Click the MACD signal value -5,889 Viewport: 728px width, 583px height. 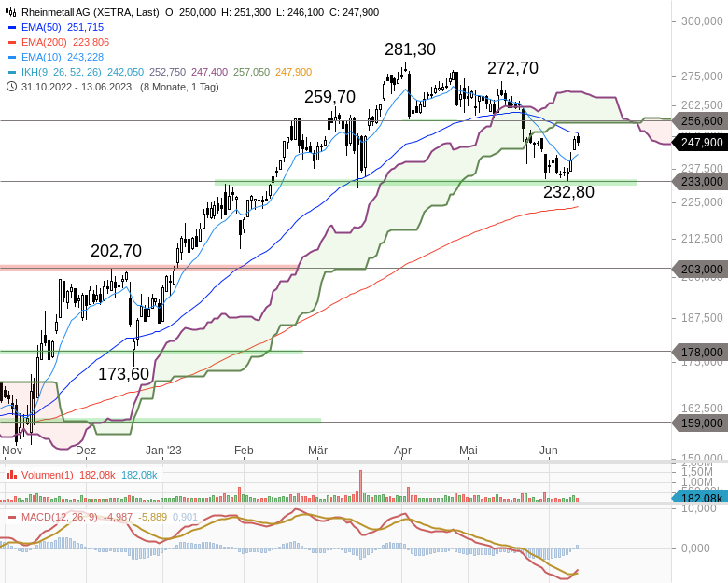[x=153, y=517]
